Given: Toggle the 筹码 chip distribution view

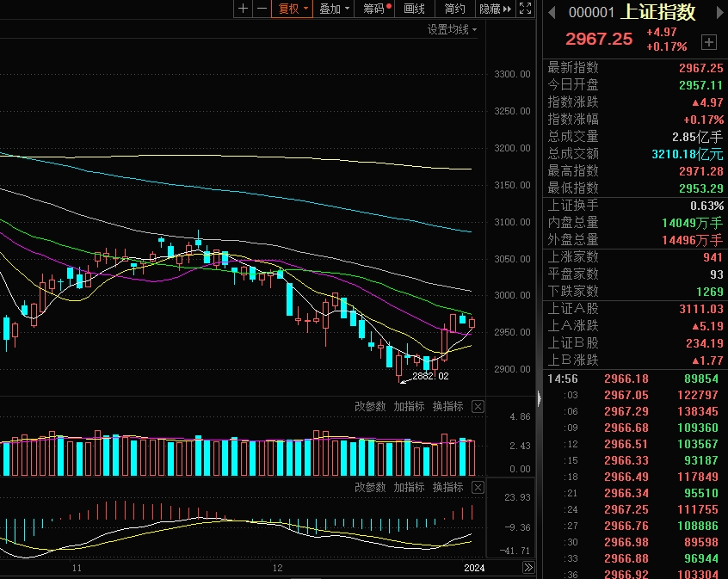Looking at the screenshot, I should click(377, 9).
